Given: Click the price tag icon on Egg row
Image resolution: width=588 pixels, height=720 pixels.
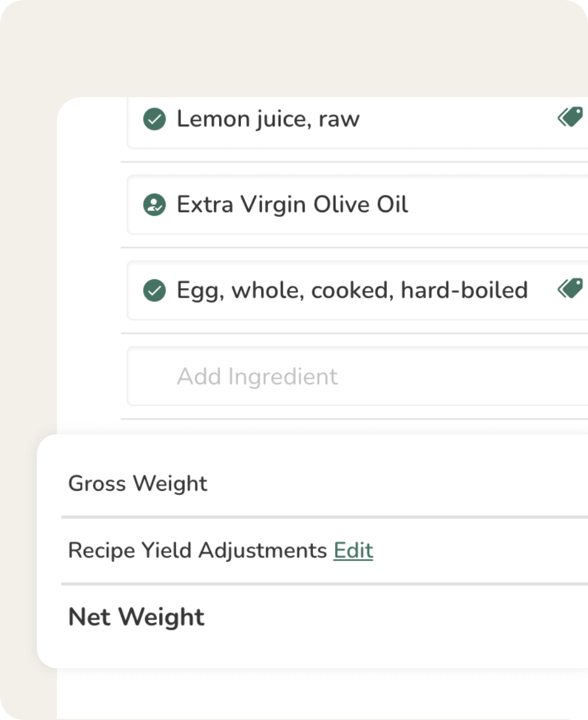Looking at the screenshot, I should (x=570, y=289).
